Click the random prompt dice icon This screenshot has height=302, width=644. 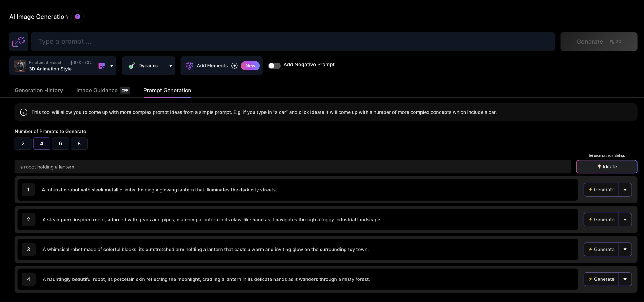tap(19, 42)
